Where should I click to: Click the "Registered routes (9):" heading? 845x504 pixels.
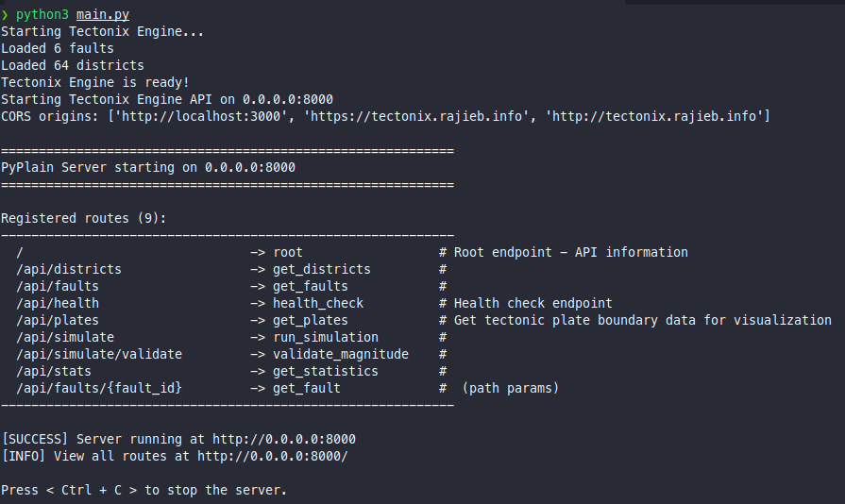tap(84, 218)
